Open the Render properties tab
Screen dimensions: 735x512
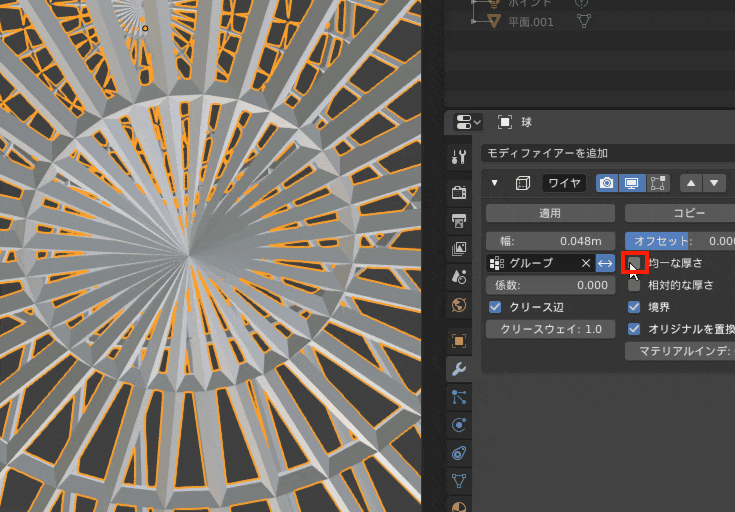(459, 192)
